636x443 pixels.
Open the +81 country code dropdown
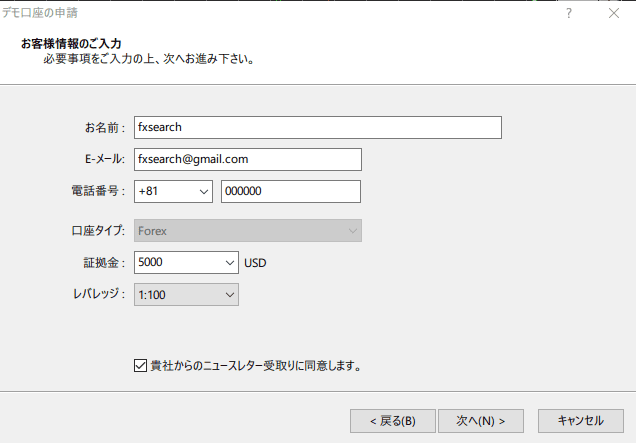[x=173, y=191]
